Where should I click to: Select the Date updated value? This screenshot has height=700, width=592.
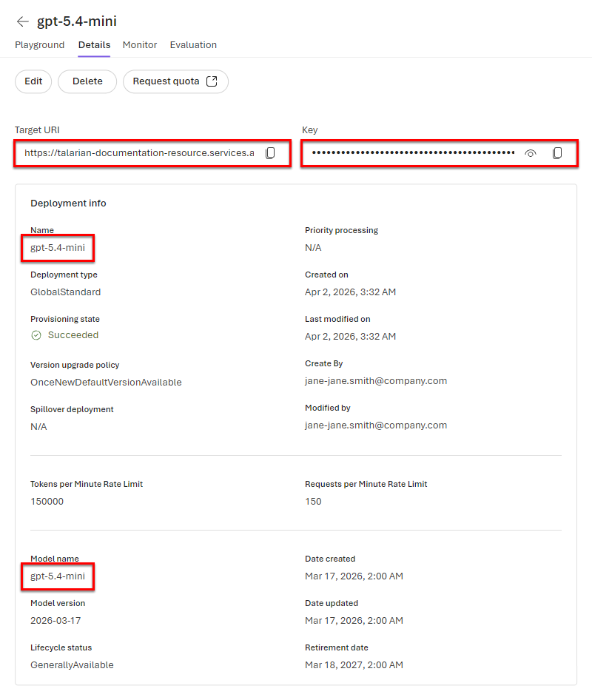[354, 621]
